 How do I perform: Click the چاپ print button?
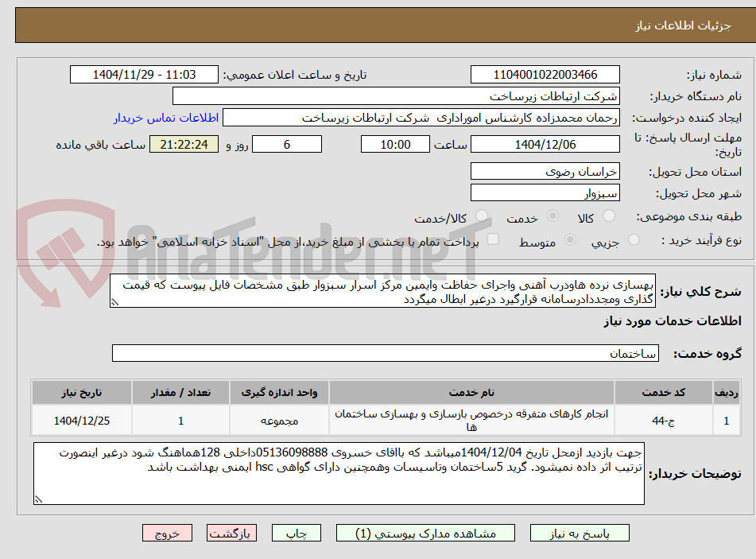pos(296,533)
